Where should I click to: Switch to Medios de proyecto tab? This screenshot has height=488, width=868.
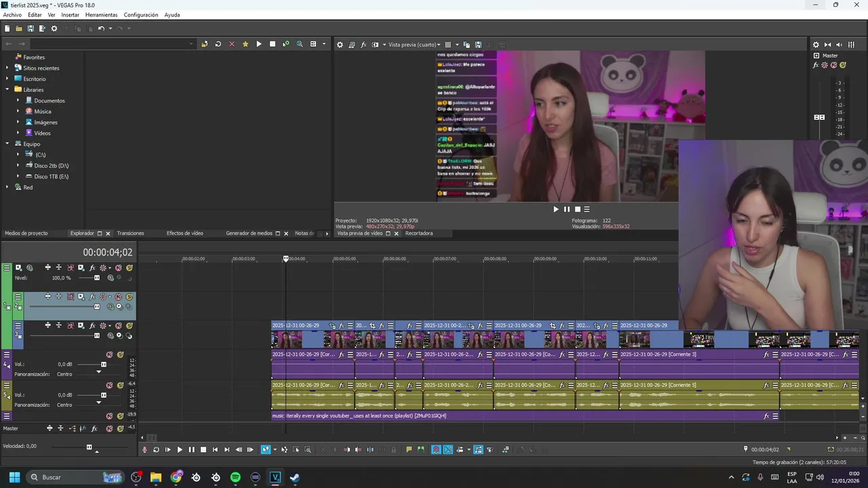26,233
